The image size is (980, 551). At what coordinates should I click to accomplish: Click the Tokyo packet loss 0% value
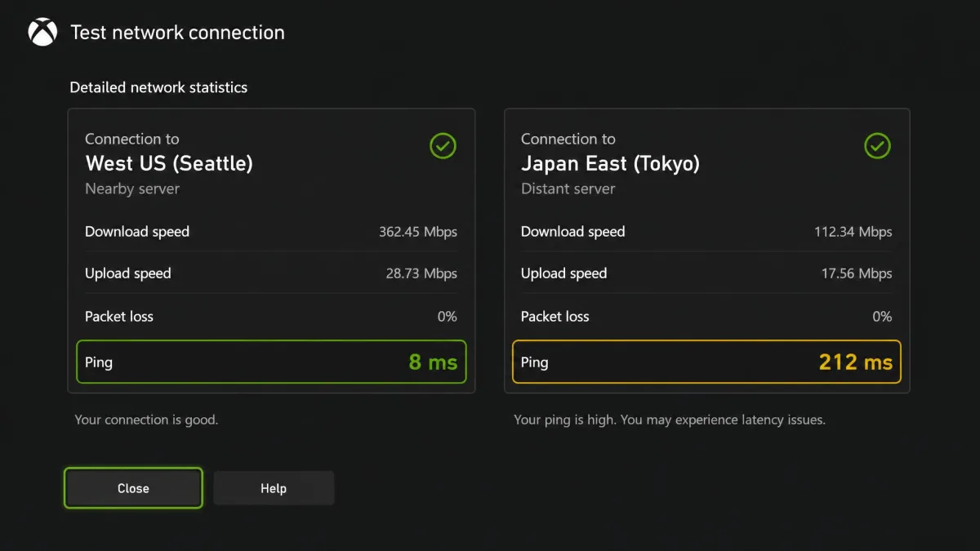[x=883, y=317]
